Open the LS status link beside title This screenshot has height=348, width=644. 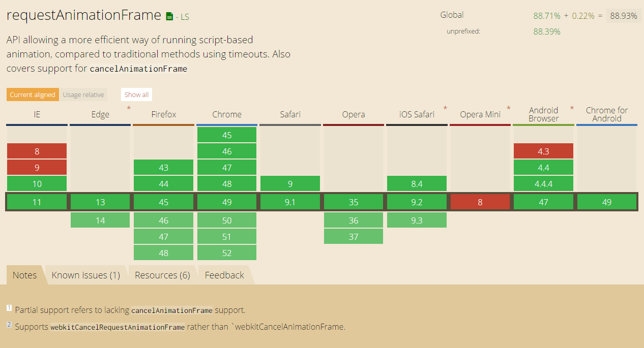[x=184, y=17]
